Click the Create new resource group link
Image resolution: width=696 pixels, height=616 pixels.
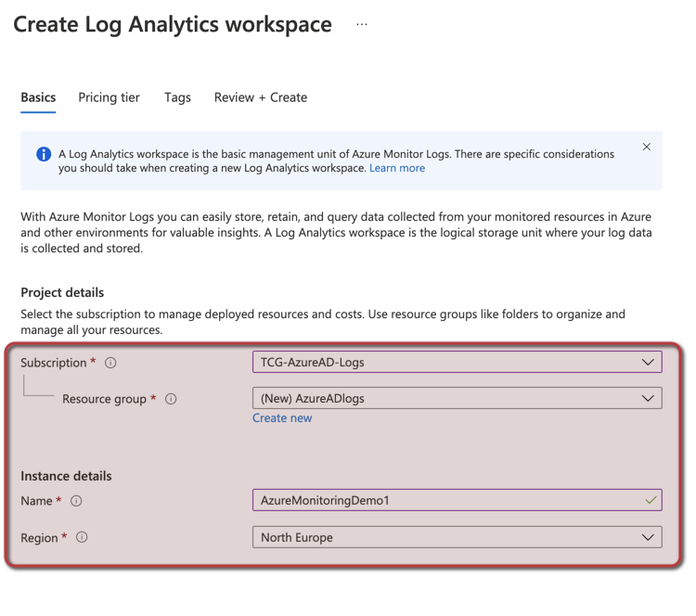pos(282,418)
